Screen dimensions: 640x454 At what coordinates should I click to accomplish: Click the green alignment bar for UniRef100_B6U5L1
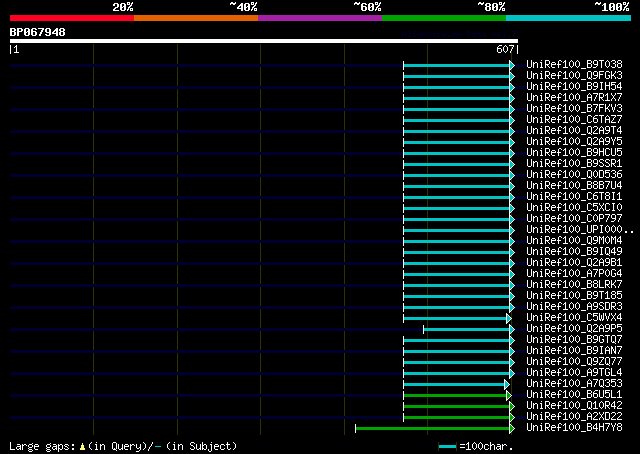(455, 396)
